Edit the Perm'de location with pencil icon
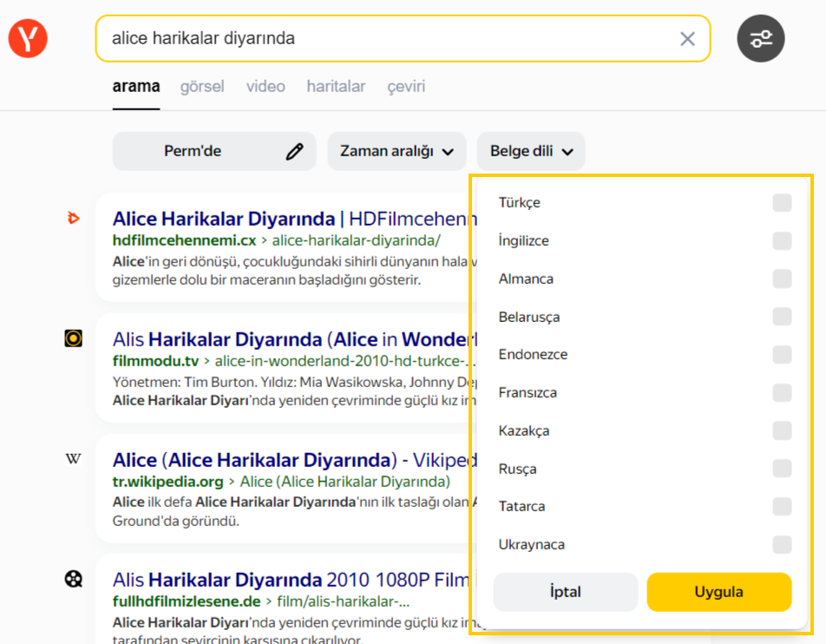Image resolution: width=826 pixels, height=644 pixels. 295,152
